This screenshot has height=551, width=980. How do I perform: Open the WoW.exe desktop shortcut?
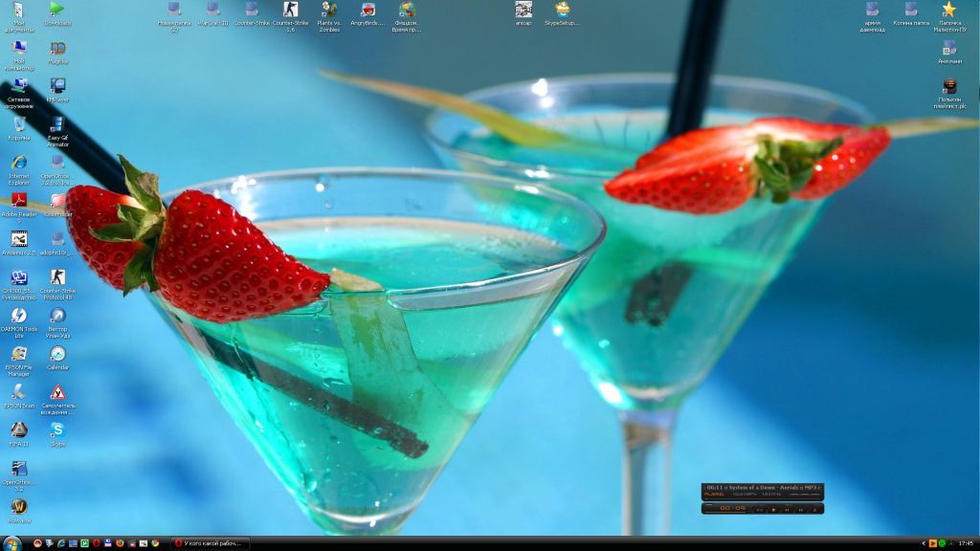18,506
